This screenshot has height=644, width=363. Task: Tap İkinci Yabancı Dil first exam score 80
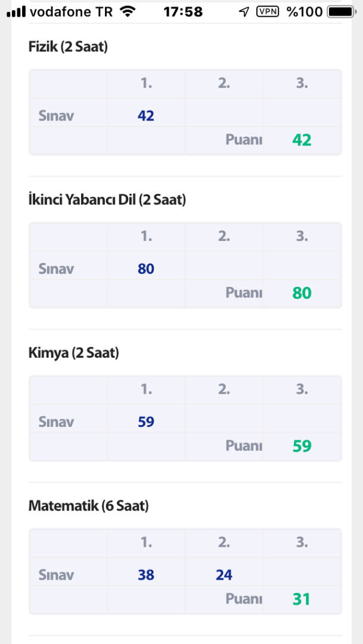tap(146, 269)
